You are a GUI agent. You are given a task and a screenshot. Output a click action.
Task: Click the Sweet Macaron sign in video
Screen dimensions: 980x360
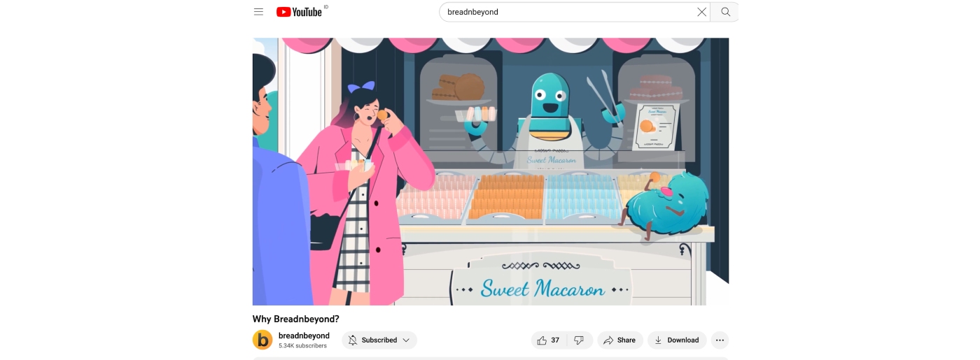(542, 287)
